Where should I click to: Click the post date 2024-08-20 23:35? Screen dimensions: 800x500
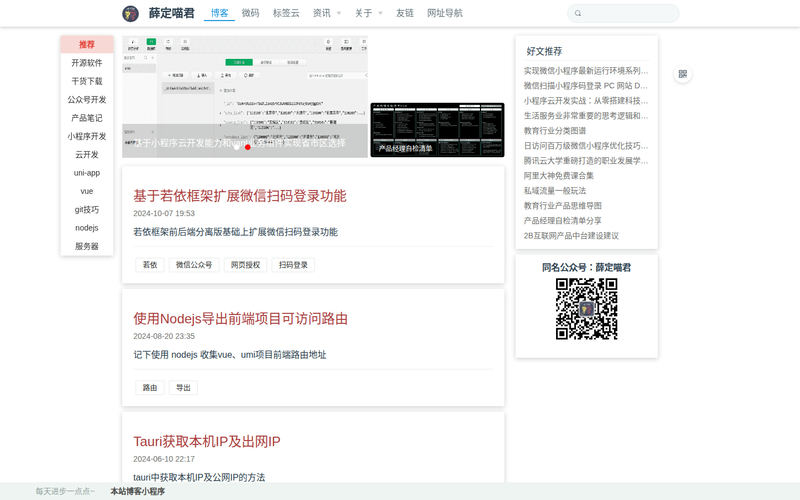[164, 336]
